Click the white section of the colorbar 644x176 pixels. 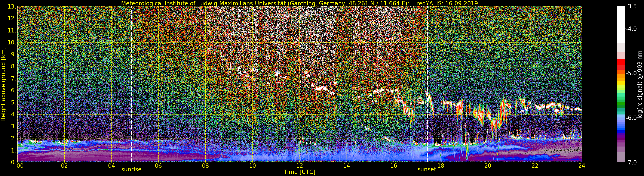[x=621, y=25]
